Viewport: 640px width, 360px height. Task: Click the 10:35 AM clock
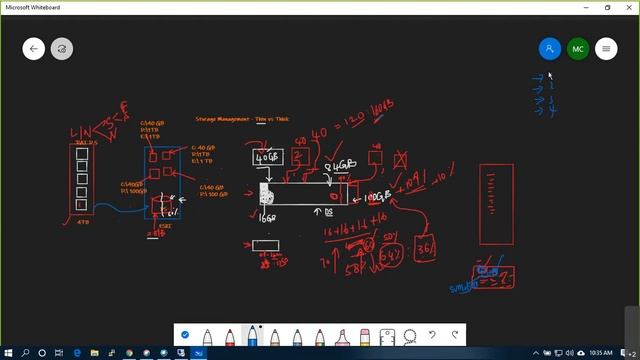coord(600,353)
